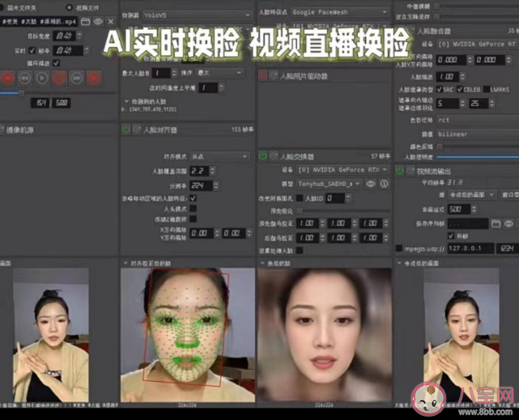This screenshot has height=420, width=519.
Task: Click the 颜色压缩 slider
Action: tap(478, 146)
